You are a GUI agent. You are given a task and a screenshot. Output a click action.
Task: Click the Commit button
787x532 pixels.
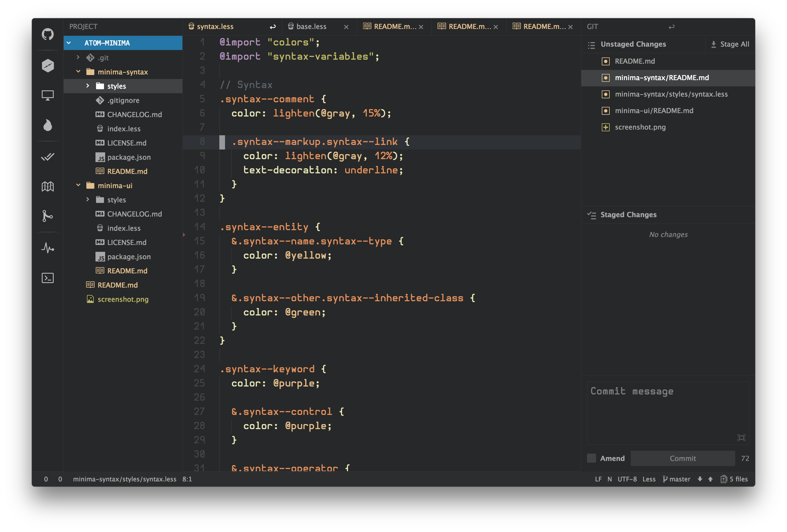click(682, 458)
